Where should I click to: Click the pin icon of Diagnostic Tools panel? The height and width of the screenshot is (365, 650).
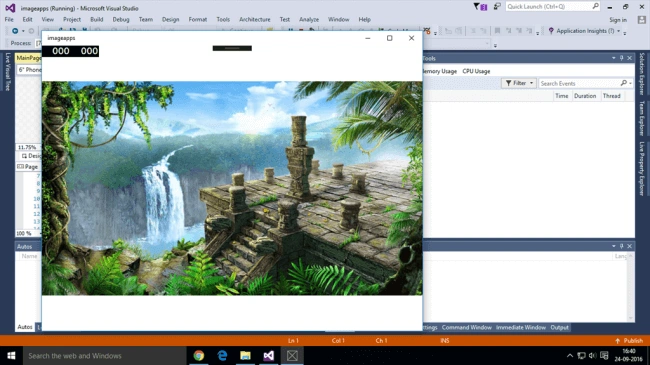(621, 58)
